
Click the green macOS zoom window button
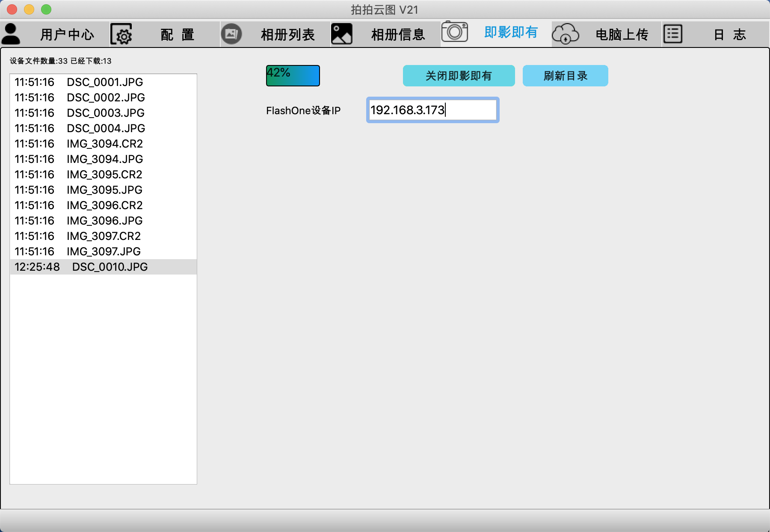pyautogui.click(x=46, y=9)
